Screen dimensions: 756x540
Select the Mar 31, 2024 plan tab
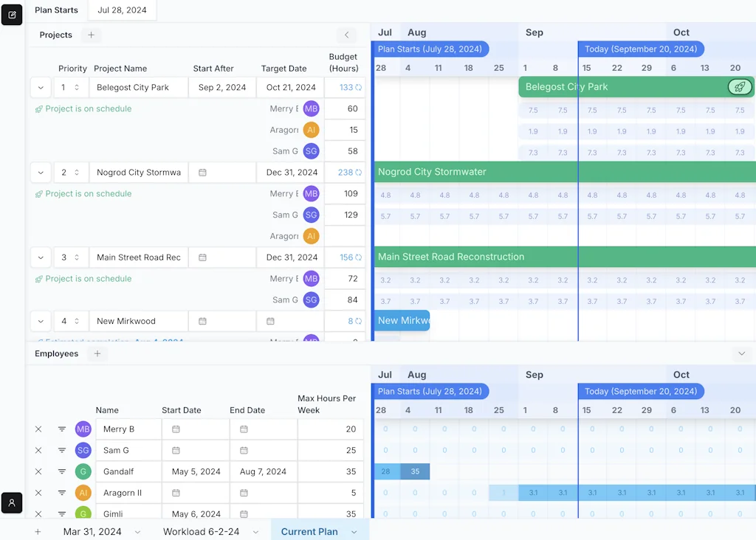(93, 531)
